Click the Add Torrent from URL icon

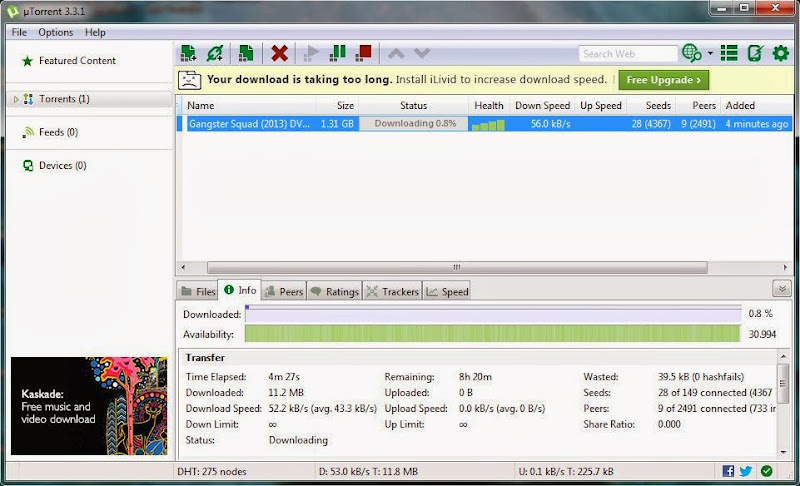(x=215, y=53)
